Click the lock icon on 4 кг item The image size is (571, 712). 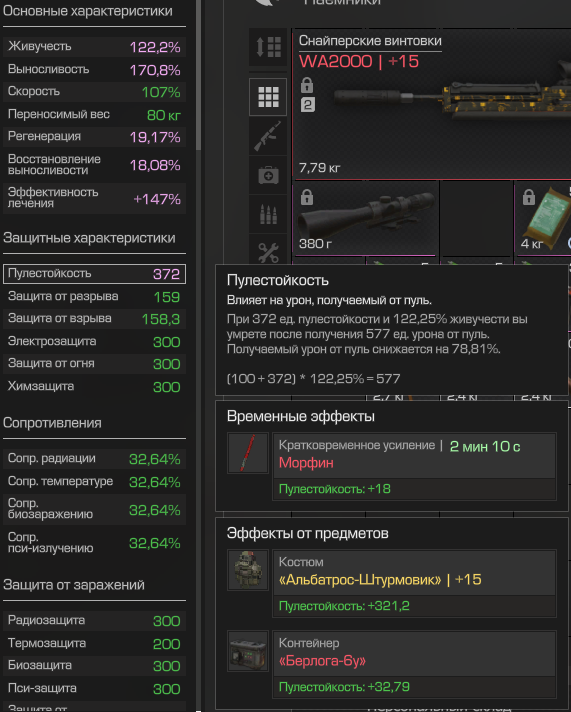tap(529, 197)
